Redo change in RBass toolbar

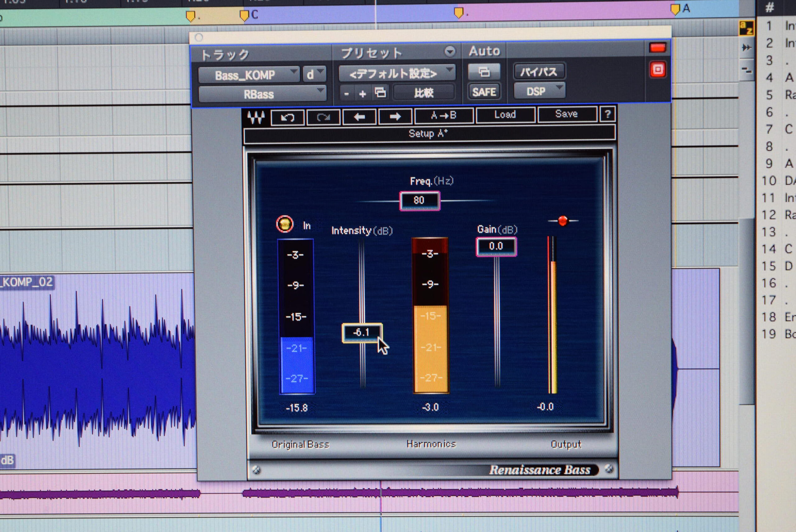tap(323, 118)
